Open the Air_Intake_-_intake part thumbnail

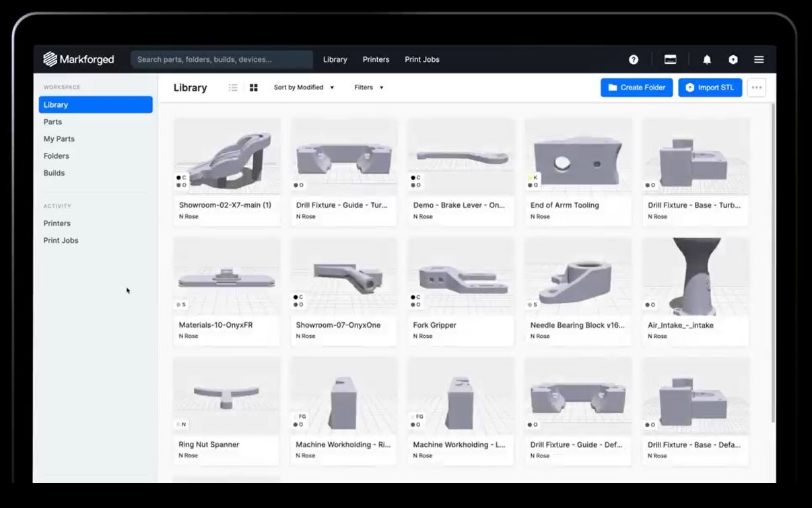[x=695, y=277]
